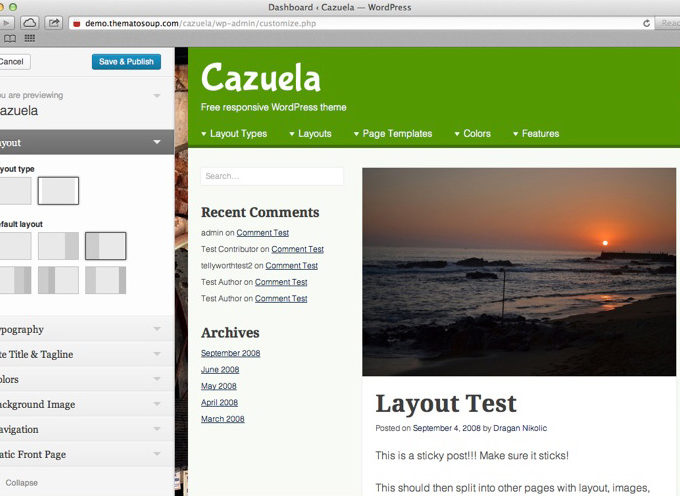The width and height of the screenshot is (680, 496).
Task: Click the Save & Publish button
Action: 126,62
